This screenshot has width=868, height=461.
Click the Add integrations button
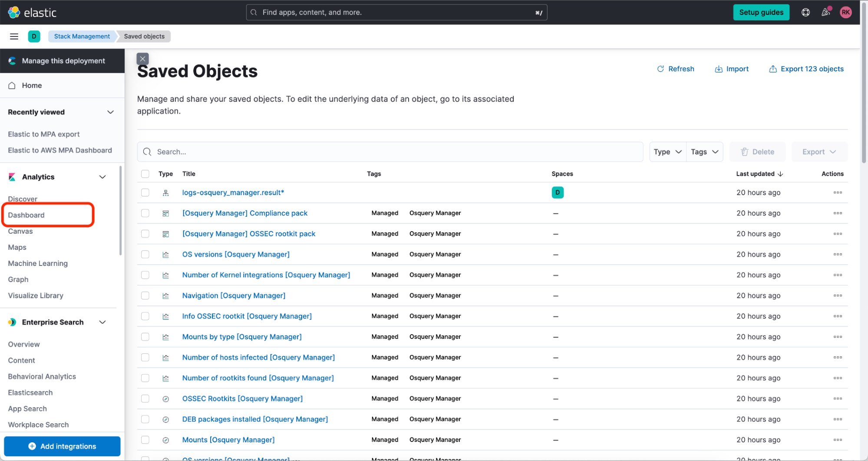click(62, 446)
